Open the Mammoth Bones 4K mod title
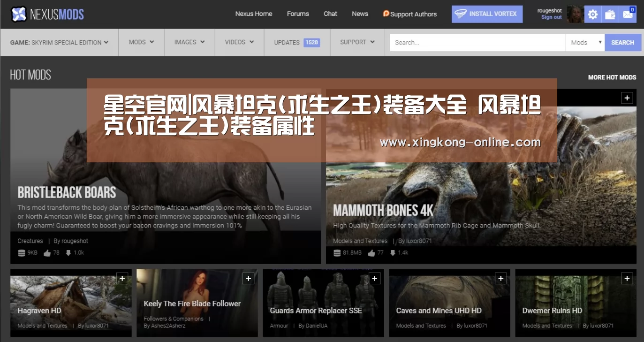Image resolution: width=644 pixels, height=342 pixels. (x=383, y=210)
